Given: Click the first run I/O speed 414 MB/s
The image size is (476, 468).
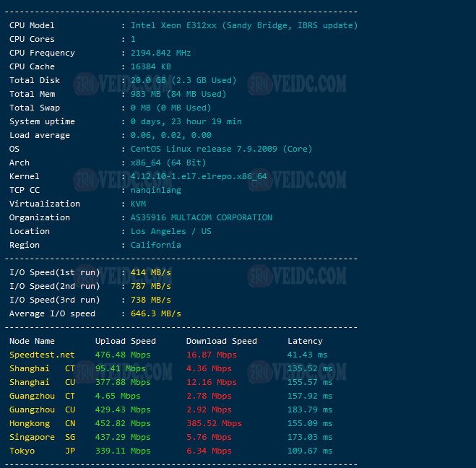Looking at the screenshot, I should click(x=150, y=272).
